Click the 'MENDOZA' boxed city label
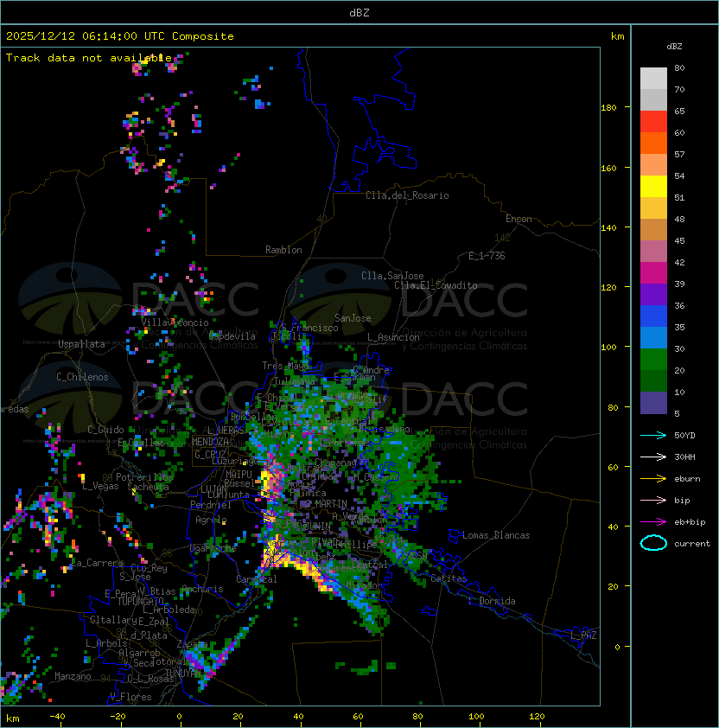The height and width of the screenshot is (728, 719). (x=210, y=442)
